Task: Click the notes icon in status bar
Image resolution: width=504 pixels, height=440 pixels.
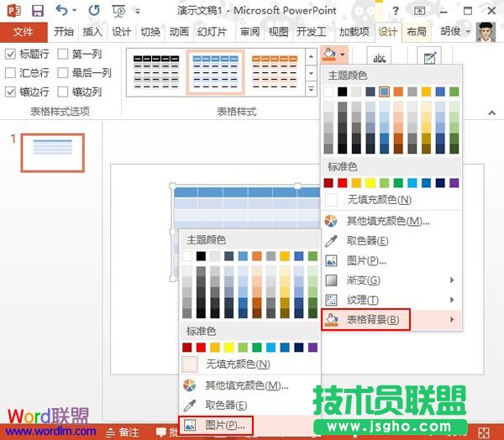Action: click(x=110, y=432)
